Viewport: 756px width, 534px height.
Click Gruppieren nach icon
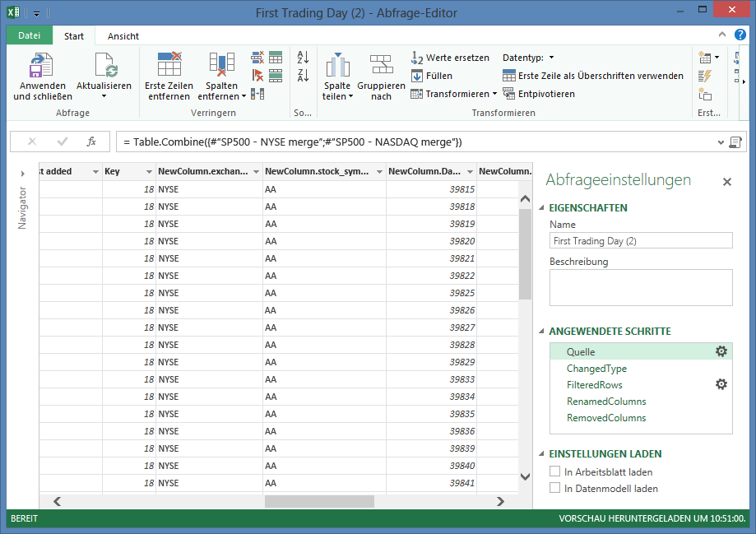point(381,64)
